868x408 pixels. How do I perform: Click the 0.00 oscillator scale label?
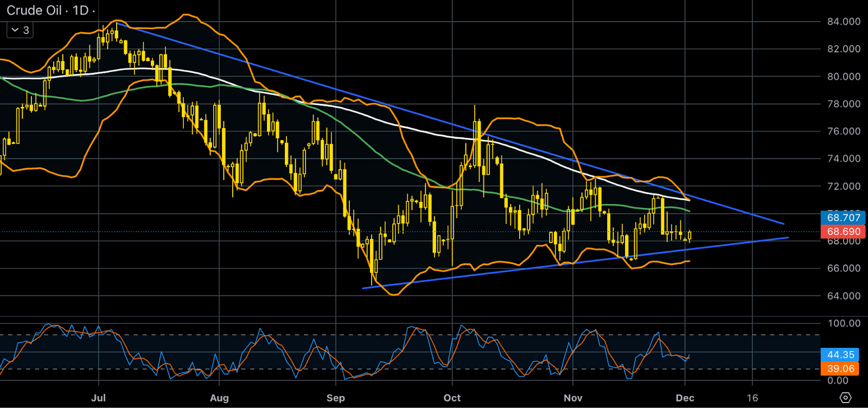click(x=838, y=380)
